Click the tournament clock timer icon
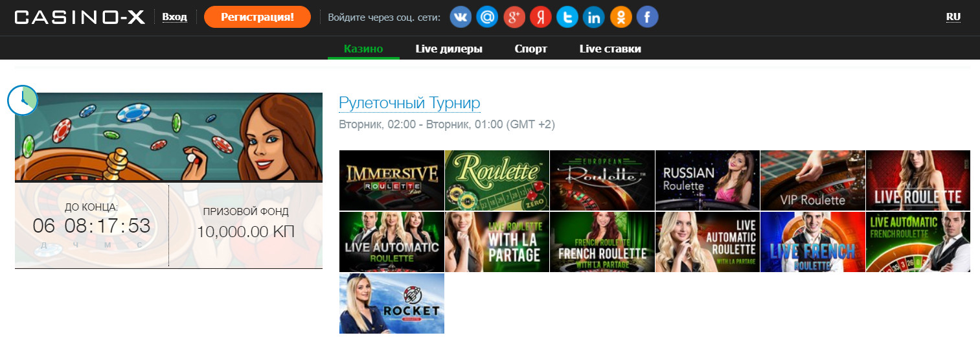This screenshot has height=344, width=980. [23, 100]
